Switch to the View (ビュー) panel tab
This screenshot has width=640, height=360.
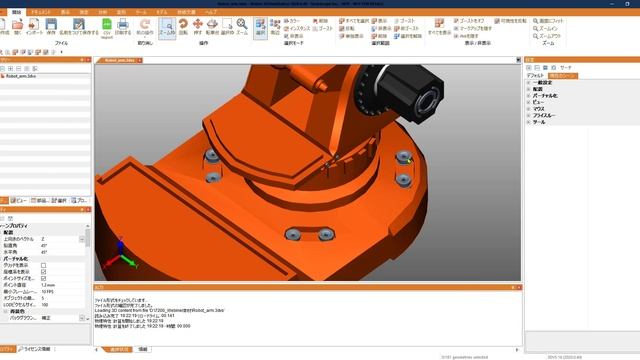(19, 200)
